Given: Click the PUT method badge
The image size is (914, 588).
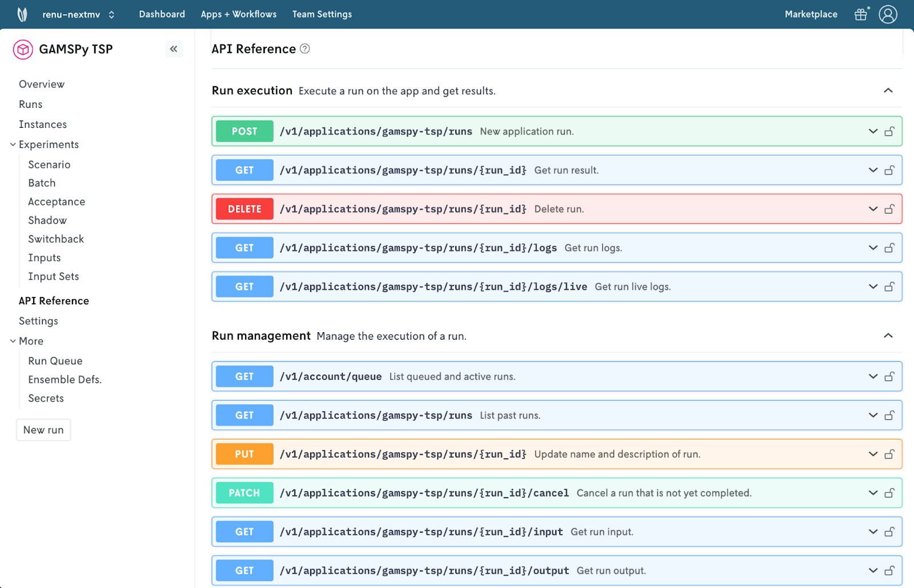Looking at the screenshot, I should pos(244,454).
